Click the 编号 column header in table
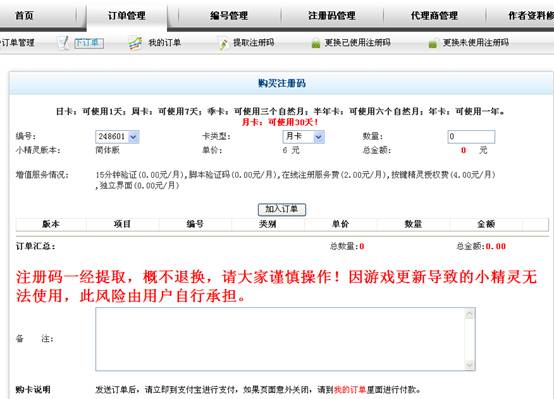Screen dimensions: 554x399 (195, 224)
